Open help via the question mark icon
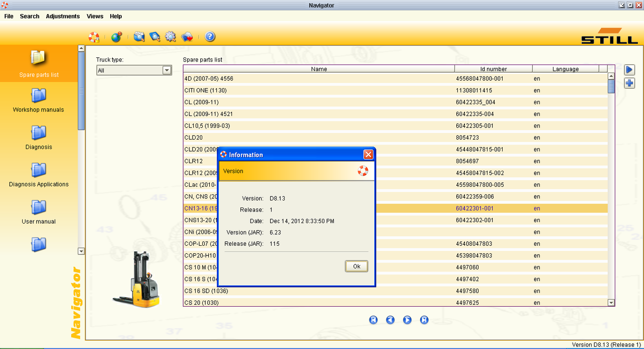Image resolution: width=644 pixels, height=349 pixels. click(x=210, y=37)
